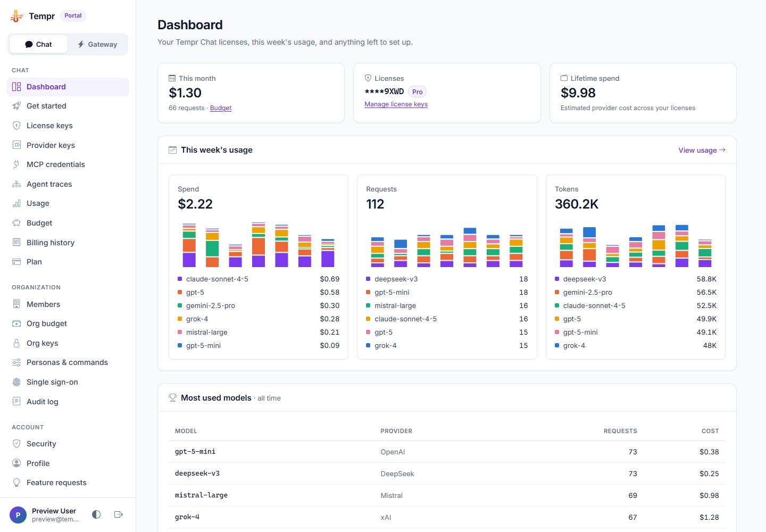Click the grok-4 cost $1.28
This screenshot has width=766, height=532.
tap(709, 517)
